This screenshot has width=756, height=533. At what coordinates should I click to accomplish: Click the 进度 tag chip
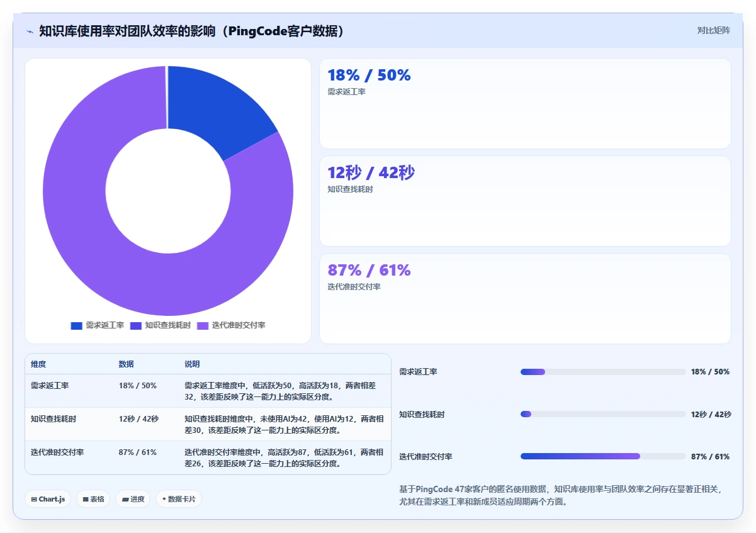(133, 499)
